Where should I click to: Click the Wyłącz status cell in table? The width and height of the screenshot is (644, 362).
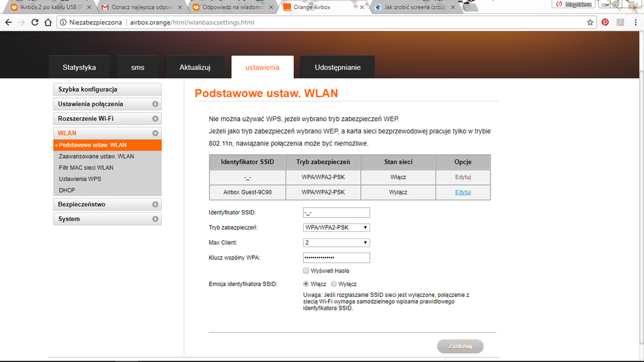tap(398, 192)
